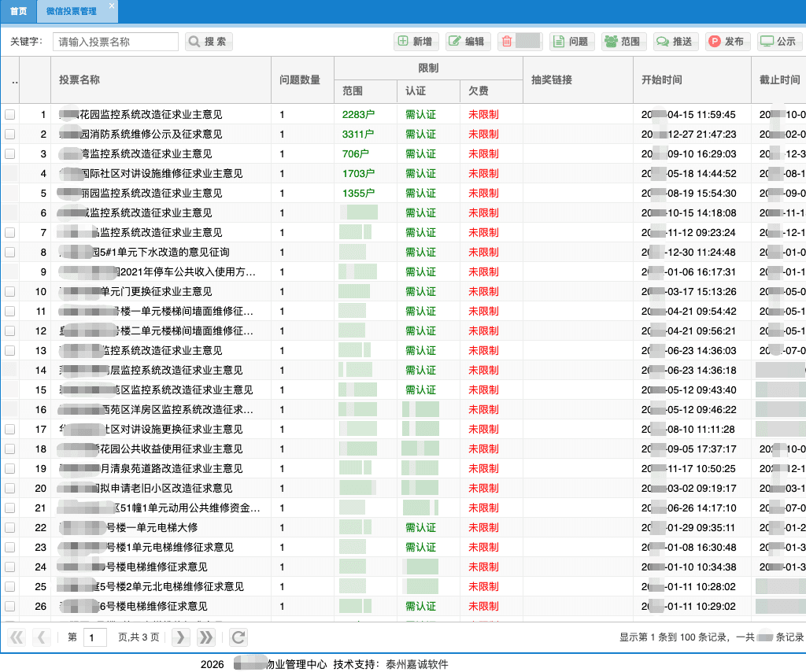This screenshot has height=672, width=806.
Task: Tick the checkbox for row 10
Action: (9, 291)
